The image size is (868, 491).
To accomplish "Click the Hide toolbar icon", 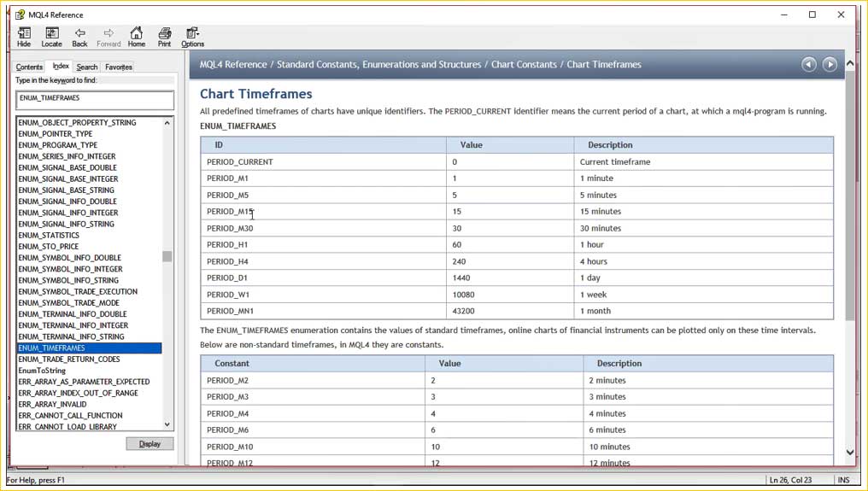I will [24, 37].
